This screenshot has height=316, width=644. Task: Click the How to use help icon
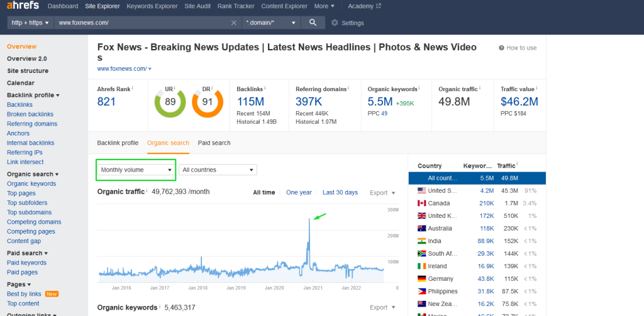point(501,48)
